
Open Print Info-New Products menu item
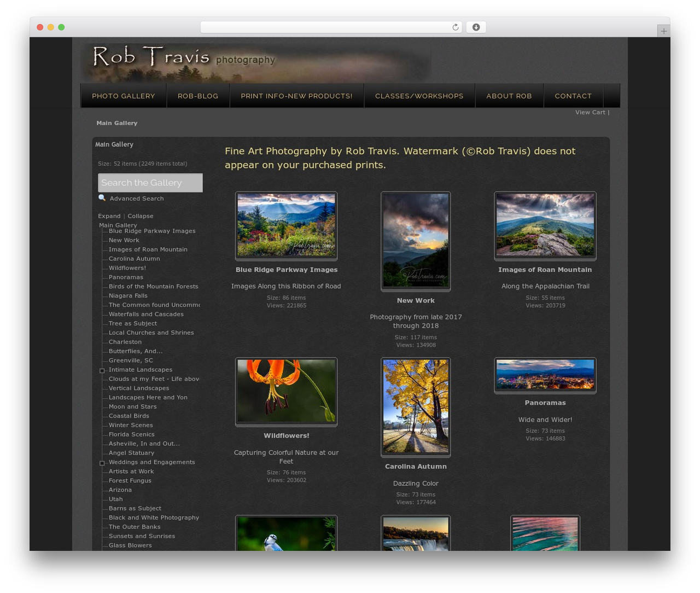point(297,96)
